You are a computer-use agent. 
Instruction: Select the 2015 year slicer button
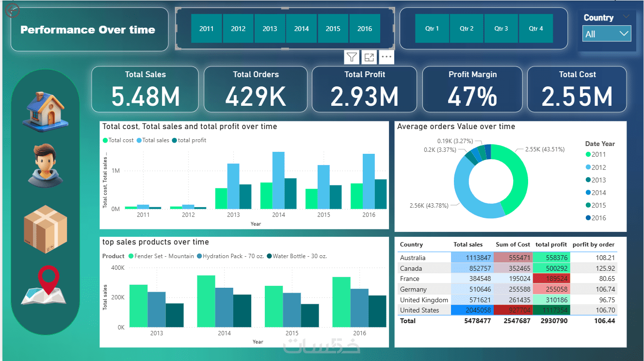(x=333, y=29)
